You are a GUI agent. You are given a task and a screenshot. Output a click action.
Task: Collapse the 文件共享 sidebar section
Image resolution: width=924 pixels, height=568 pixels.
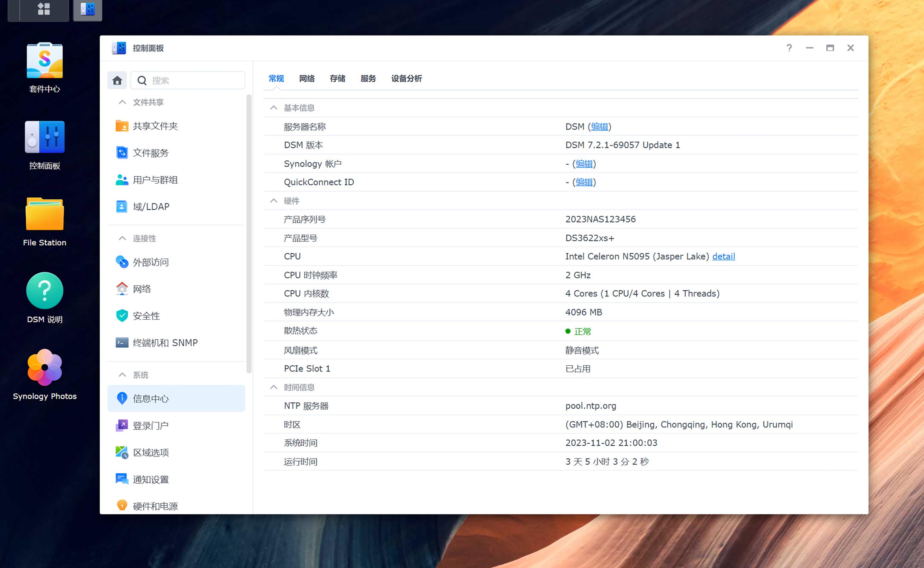(x=122, y=102)
